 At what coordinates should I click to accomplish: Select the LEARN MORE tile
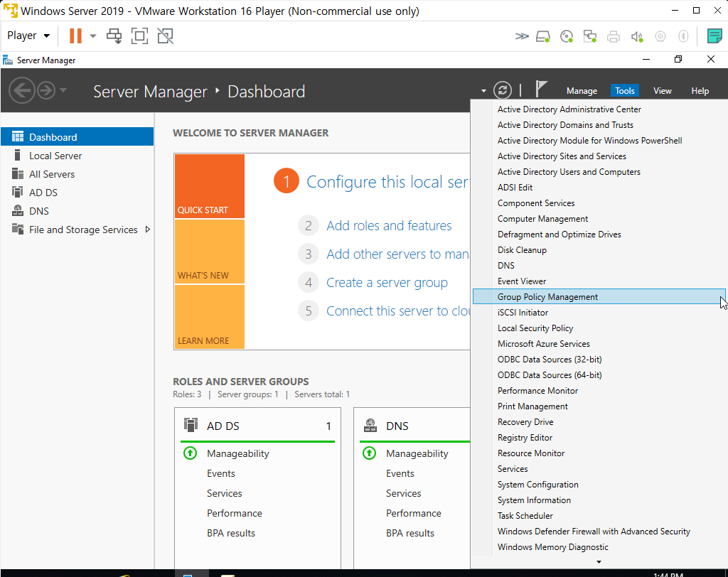pos(210,317)
